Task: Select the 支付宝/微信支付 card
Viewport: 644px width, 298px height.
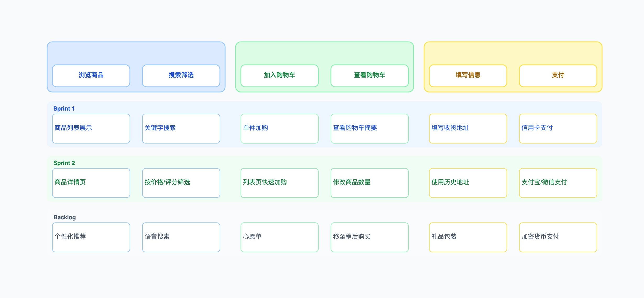Action: pos(558,183)
